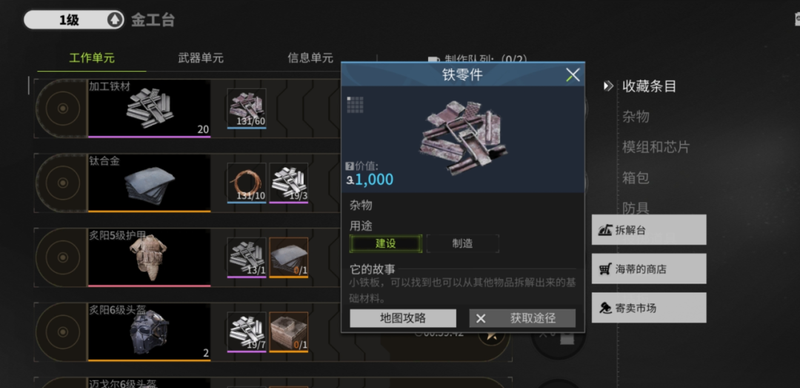Switch to the 信息单元 tab

point(310,58)
